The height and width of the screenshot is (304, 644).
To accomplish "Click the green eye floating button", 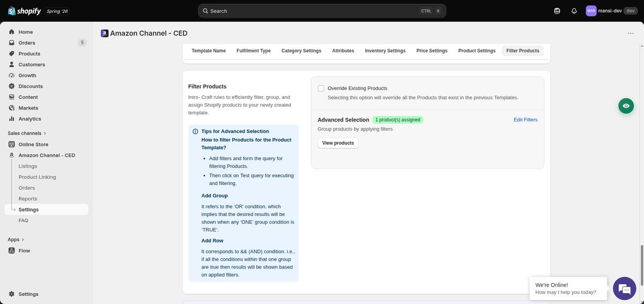I will (626, 106).
